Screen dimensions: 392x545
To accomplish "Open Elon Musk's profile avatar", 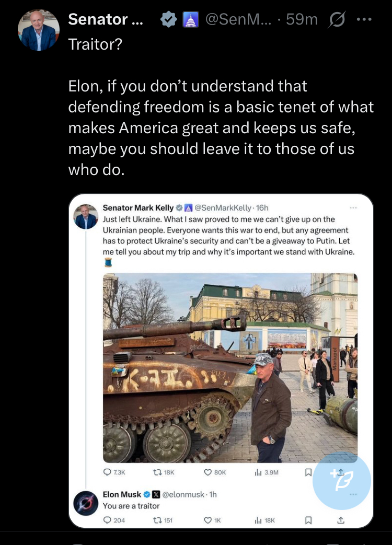I will click(86, 504).
